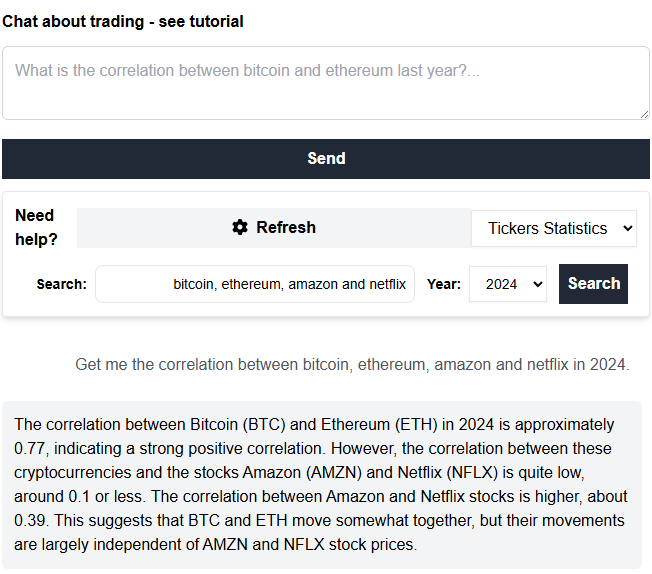The height and width of the screenshot is (574, 652).
Task: Click the tickers search input field
Action: pyautogui.click(x=255, y=284)
